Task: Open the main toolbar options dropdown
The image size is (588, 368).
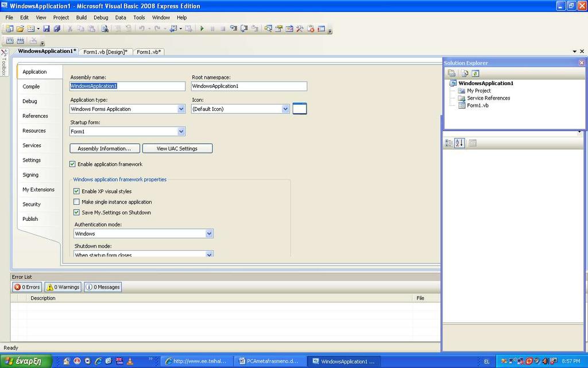Action: point(330,31)
